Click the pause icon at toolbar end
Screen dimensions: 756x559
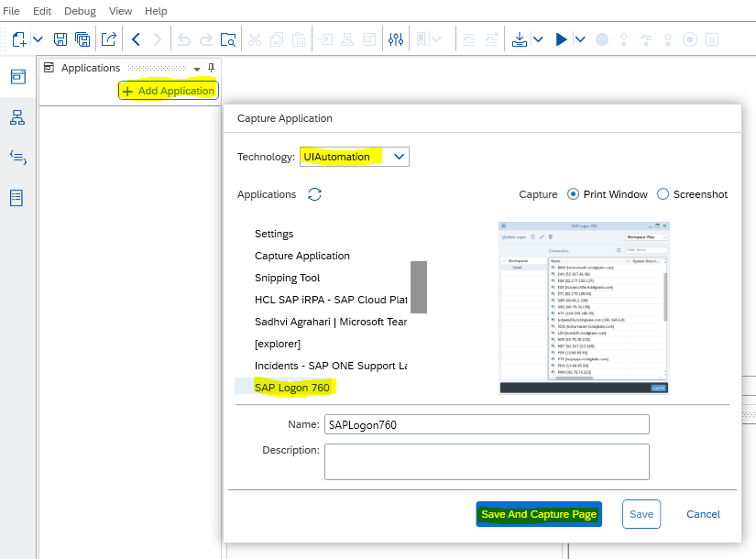(712, 39)
